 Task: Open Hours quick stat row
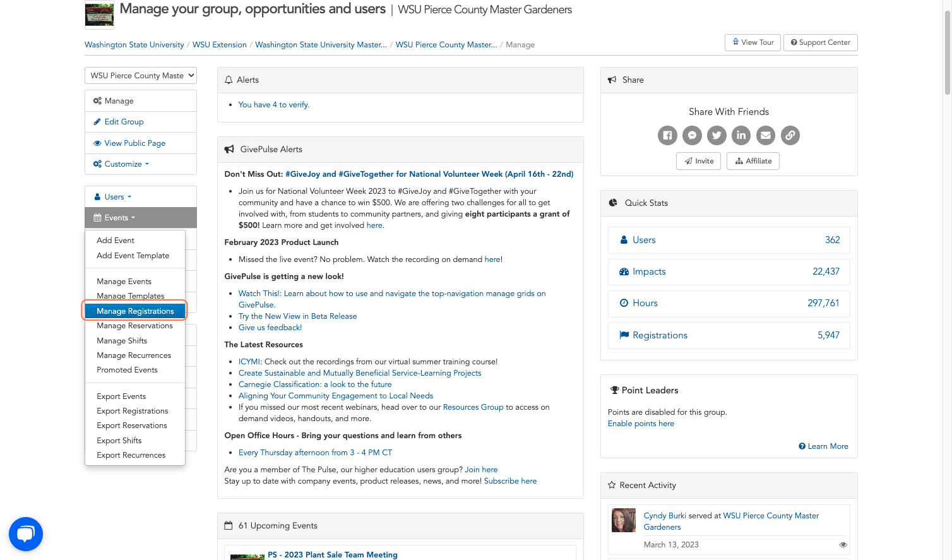pyautogui.click(x=729, y=303)
